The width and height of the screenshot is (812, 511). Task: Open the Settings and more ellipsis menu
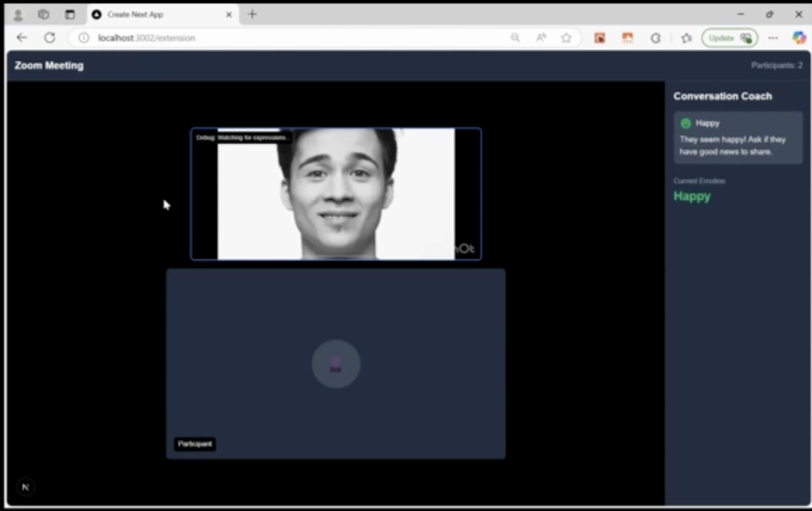pos(773,38)
